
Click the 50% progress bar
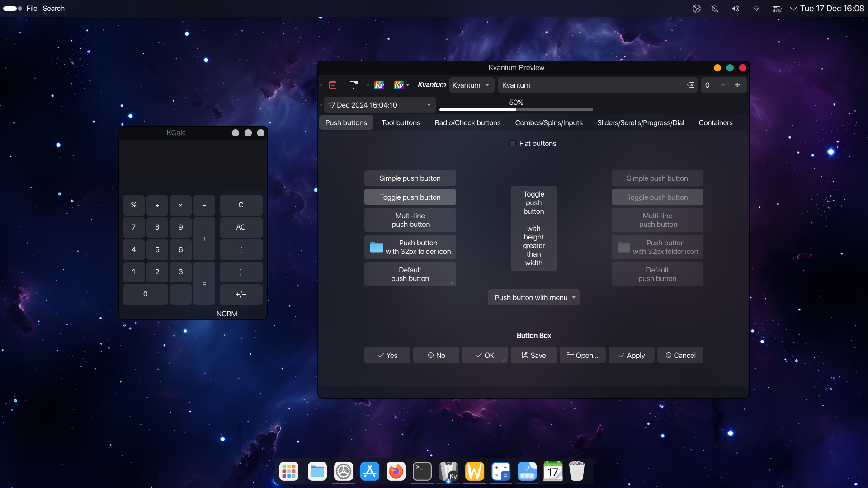coord(516,109)
